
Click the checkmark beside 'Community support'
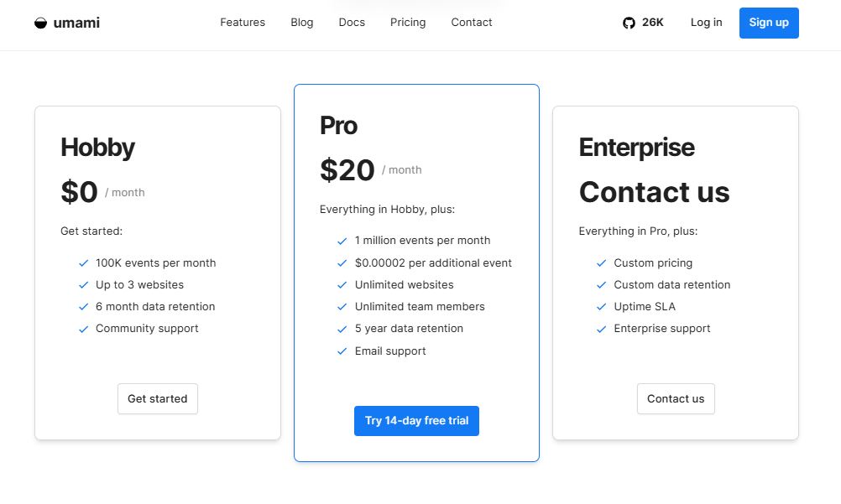click(x=84, y=328)
